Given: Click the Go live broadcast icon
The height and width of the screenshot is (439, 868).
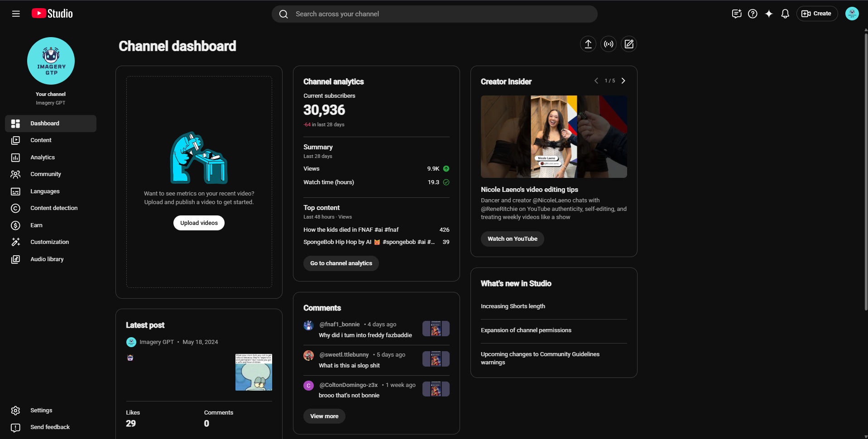Looking at the screenshot, I should pos(609,44).
